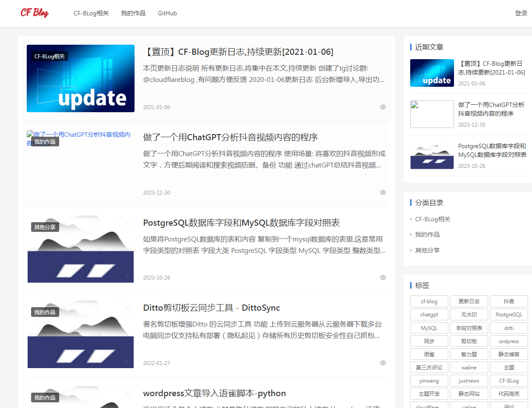Open the CF-BLog相关 top navigation item
The image size is (532, 408).
91,13
